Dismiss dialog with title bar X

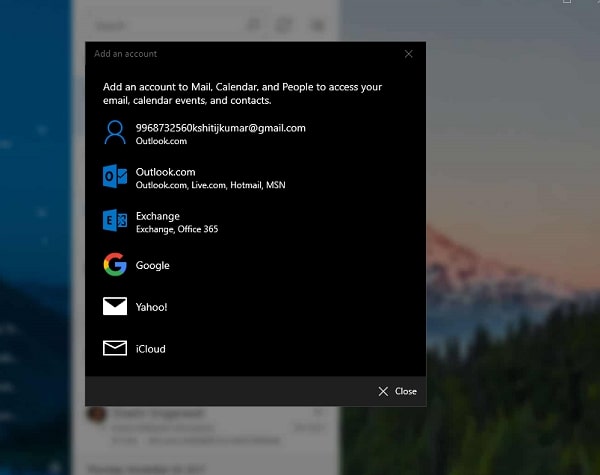point(409,54)
